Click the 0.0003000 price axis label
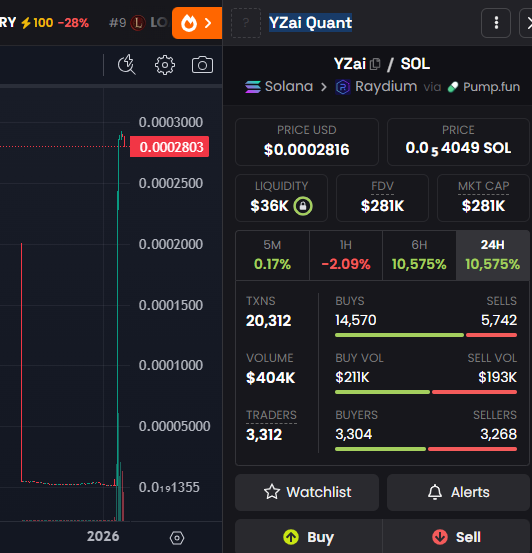Viewport: 532px width, 553px height. 171,122
